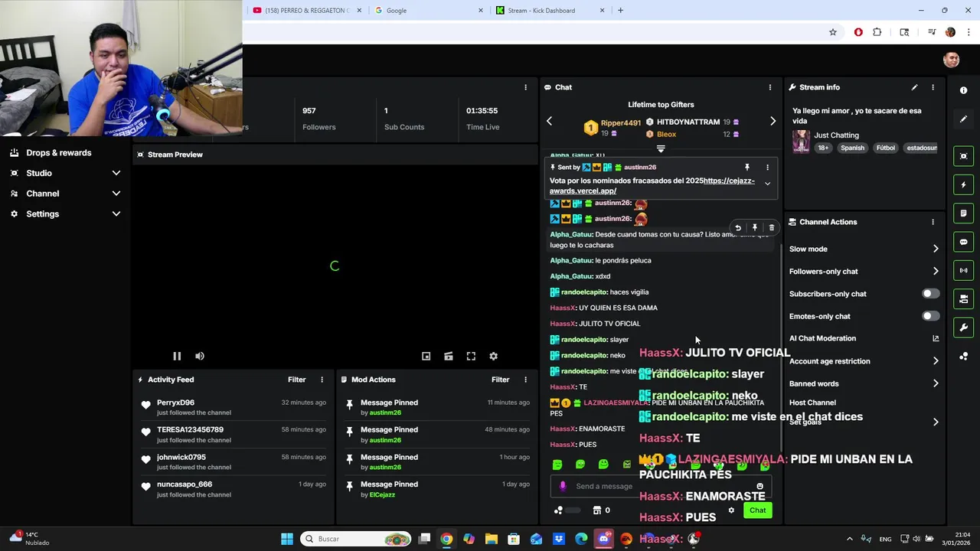Expand the pinned message chevron
The width and height of the screenshot is (980, 551).
[767, 184]
